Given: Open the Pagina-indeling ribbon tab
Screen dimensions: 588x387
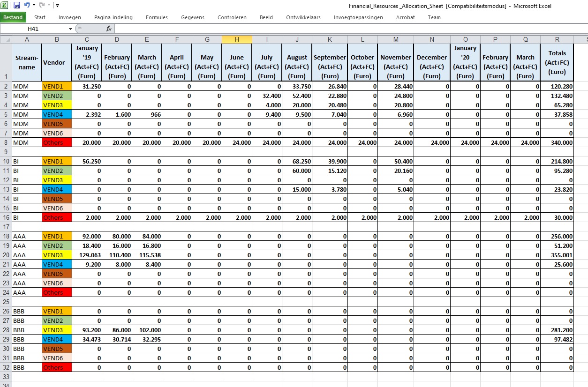Looking at the screenshot, I should [113, 17].
